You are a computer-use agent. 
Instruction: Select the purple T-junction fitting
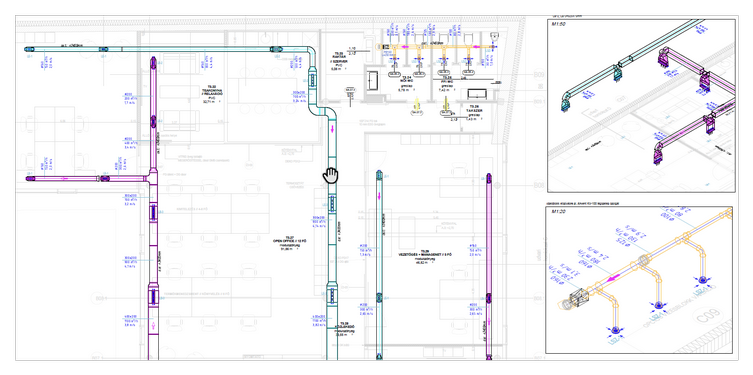152,178
